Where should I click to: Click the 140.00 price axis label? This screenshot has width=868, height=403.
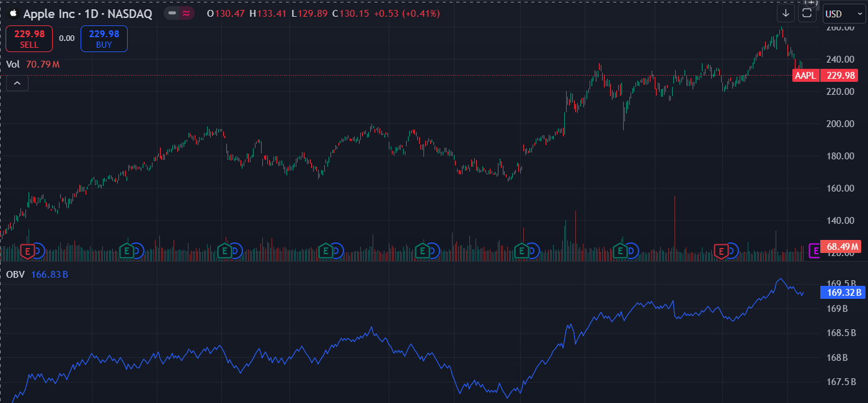[x=841, y=221]
